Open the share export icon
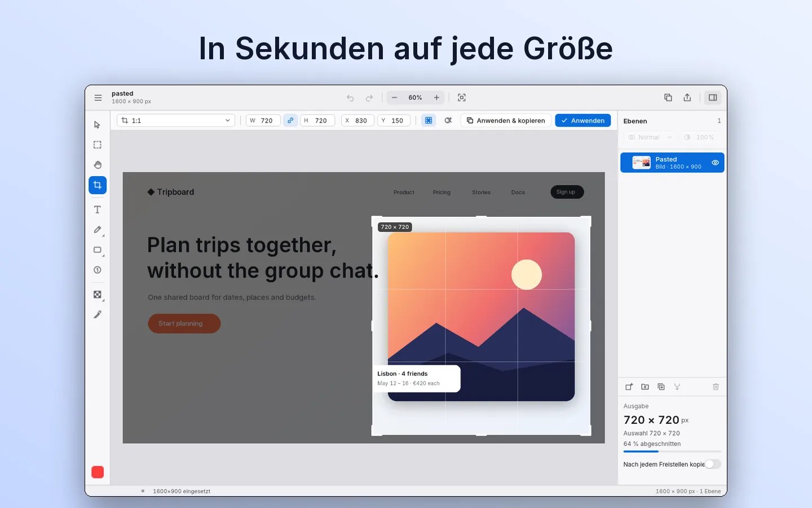812x508 pixels. point(687,98)
